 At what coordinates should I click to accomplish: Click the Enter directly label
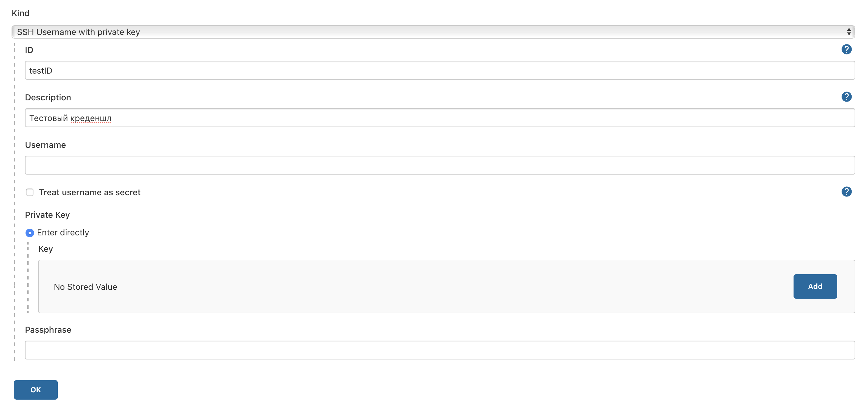pyautogui.click(x=63, y=233)
